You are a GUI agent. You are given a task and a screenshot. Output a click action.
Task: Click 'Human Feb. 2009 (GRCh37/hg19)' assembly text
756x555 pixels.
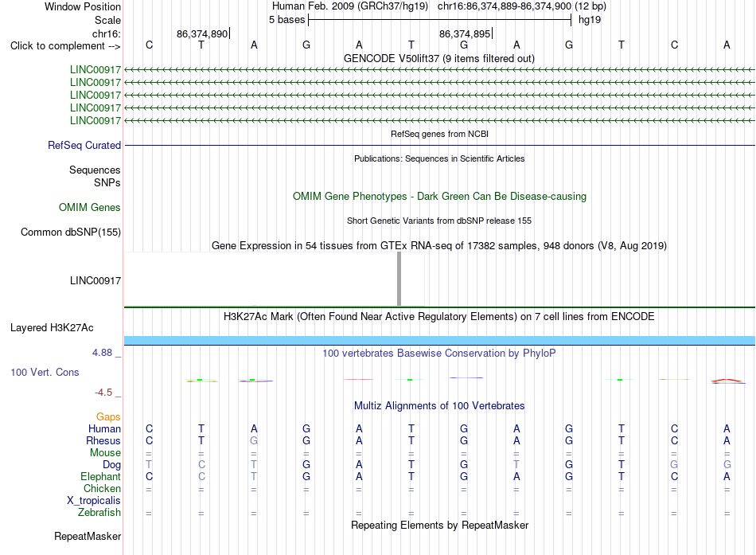tap(350, 6)
